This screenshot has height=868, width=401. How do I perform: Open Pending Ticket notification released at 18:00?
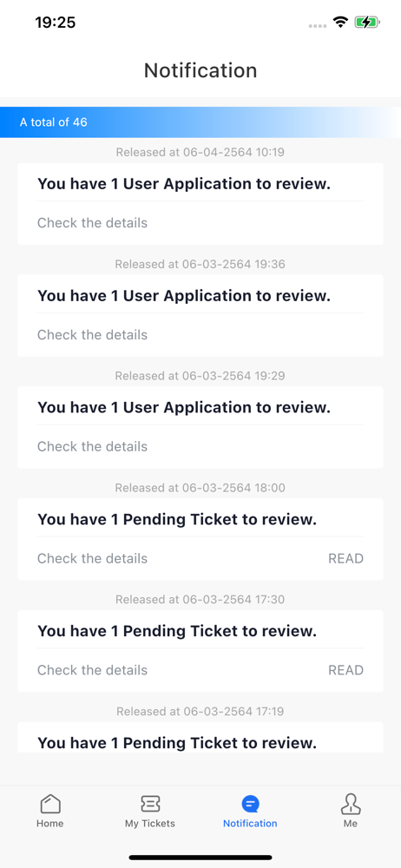click(x=200, y=539)
